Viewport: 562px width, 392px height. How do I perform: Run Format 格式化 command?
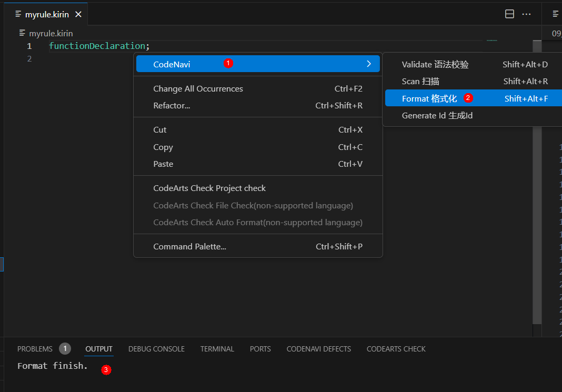pyautogui.click(x=429, y=98)
